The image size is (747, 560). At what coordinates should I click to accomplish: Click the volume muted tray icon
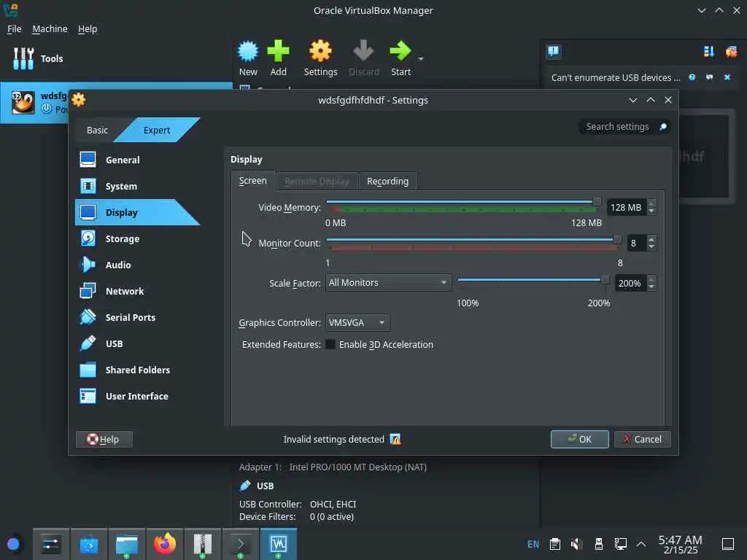(x=576, y=544)
